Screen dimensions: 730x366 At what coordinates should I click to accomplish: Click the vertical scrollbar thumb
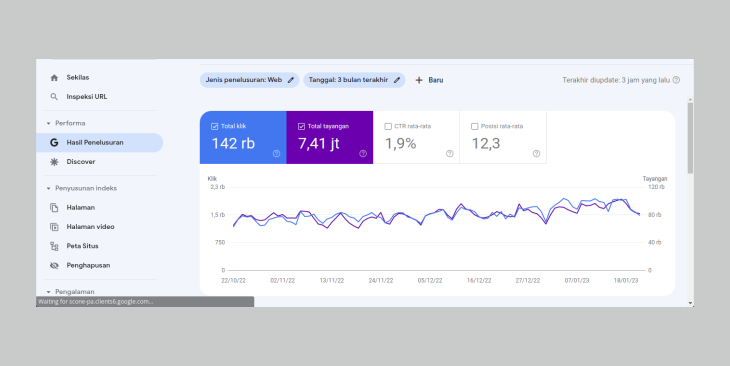click(x=690, y=138)
